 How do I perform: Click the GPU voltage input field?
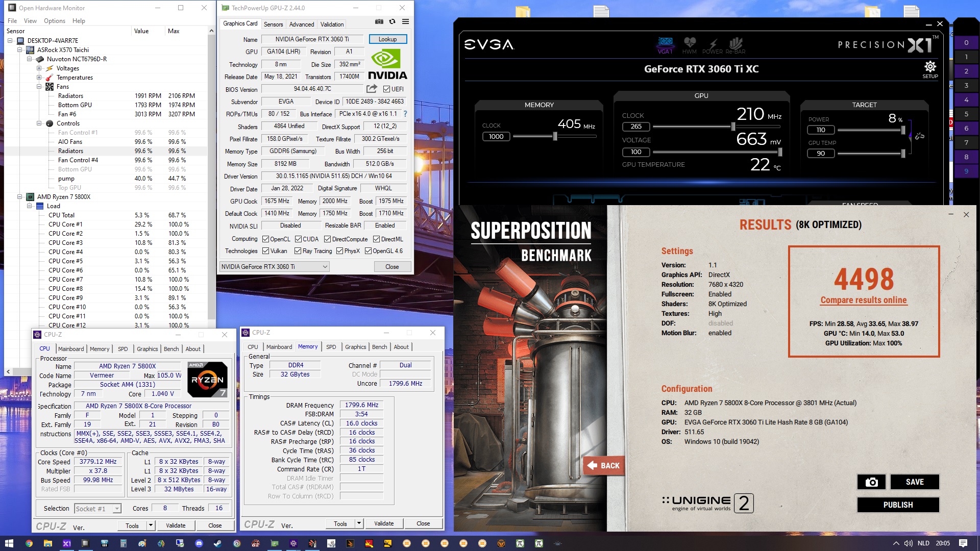click(x=636, y=152)
